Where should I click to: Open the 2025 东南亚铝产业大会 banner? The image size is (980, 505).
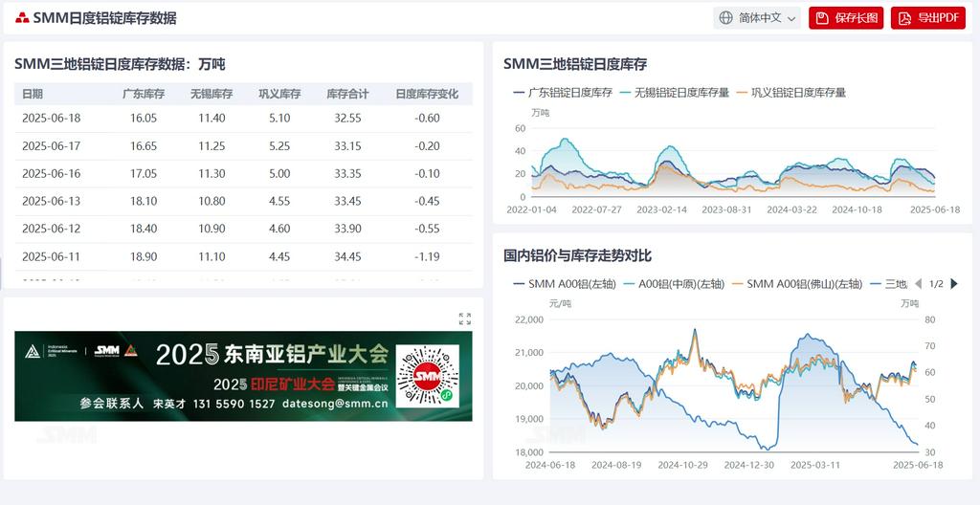tap(243, 376)
